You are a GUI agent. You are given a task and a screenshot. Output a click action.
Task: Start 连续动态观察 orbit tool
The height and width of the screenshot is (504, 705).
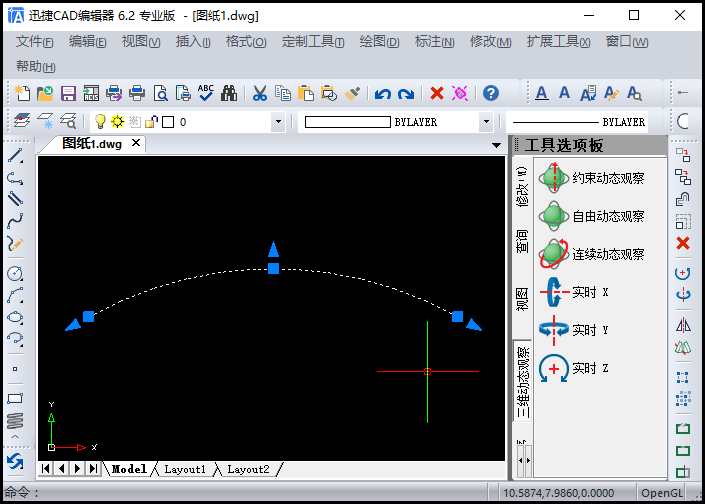pos(592,254)
